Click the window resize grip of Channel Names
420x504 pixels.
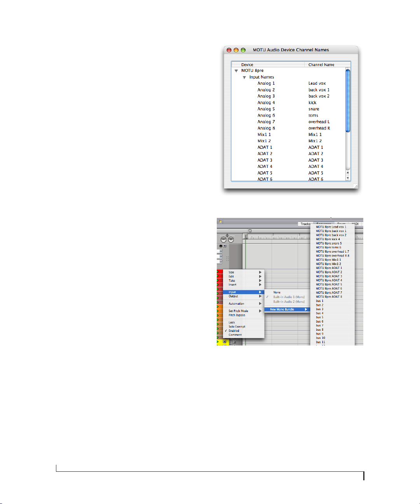(356, 187)
